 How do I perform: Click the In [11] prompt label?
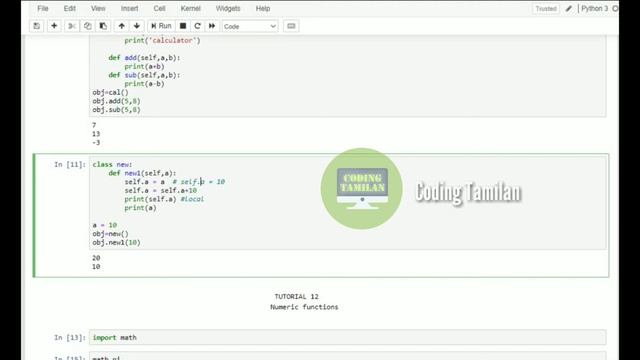click(x=70, y=164)
